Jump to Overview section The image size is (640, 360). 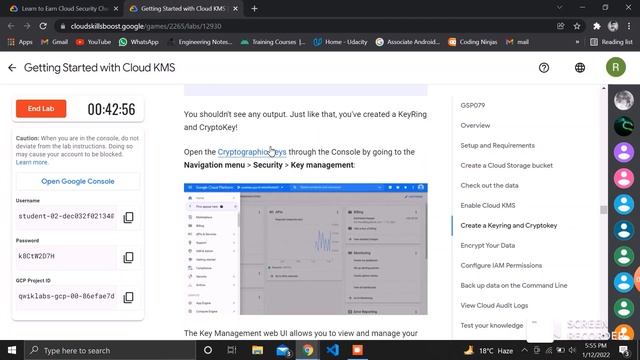pos(475,125)
